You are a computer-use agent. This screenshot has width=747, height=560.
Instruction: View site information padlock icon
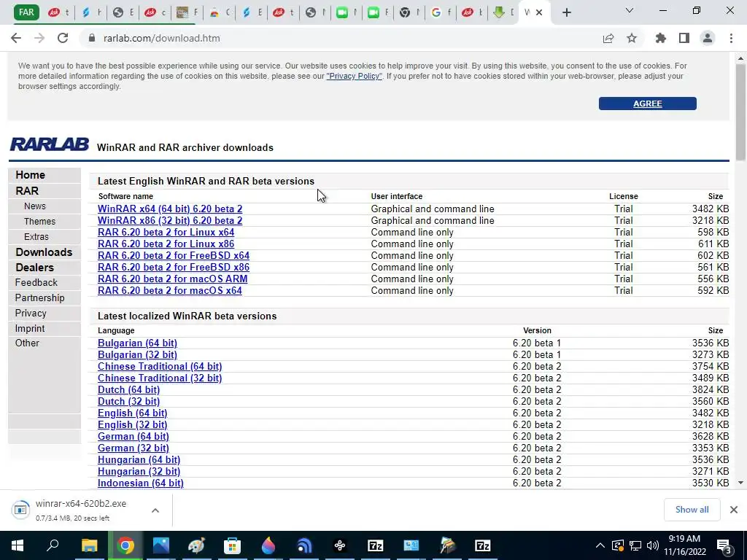pos(92,38)
